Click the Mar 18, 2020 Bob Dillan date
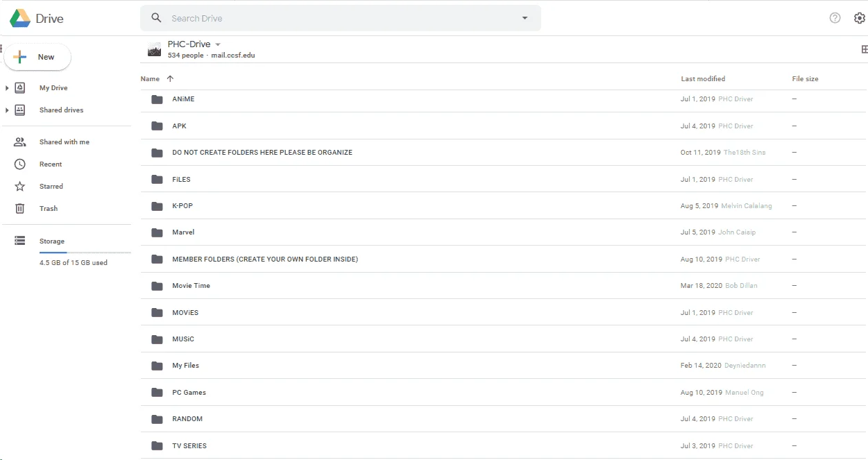Screen dimensions: 868x460 click(719, 286)
